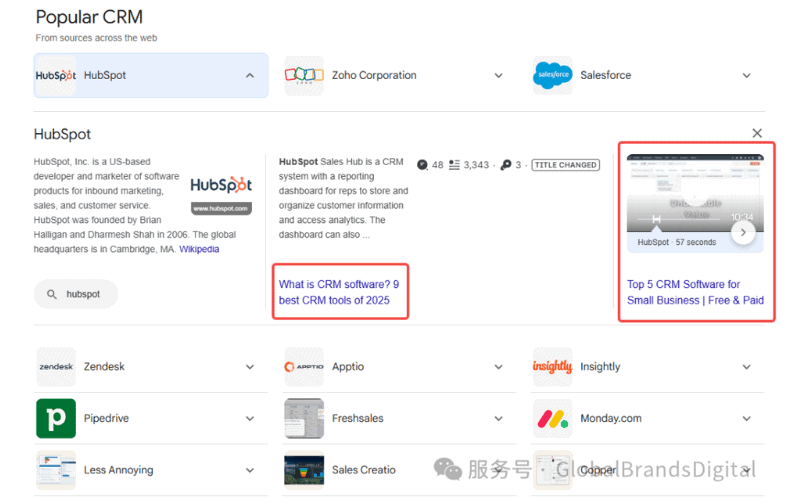Image resolution: width=800 pixels, height=500 pixels.
Task: Click the Zendesk logo
Action: coord(56,367)
